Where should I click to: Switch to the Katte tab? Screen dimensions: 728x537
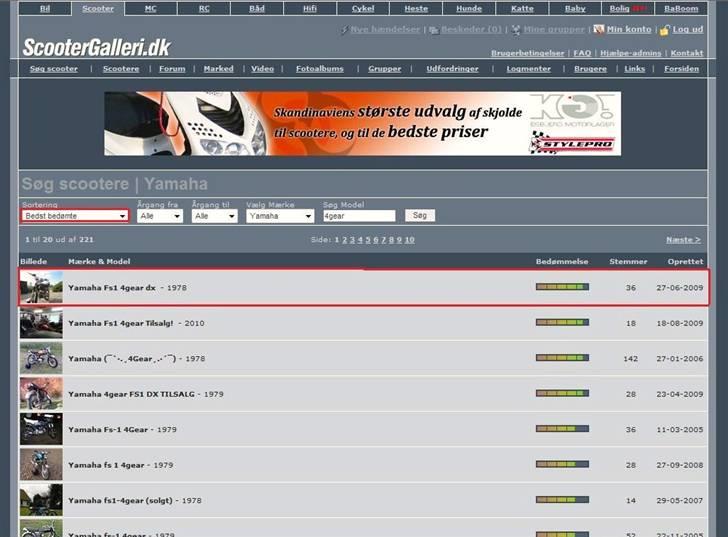pos(522,8)
